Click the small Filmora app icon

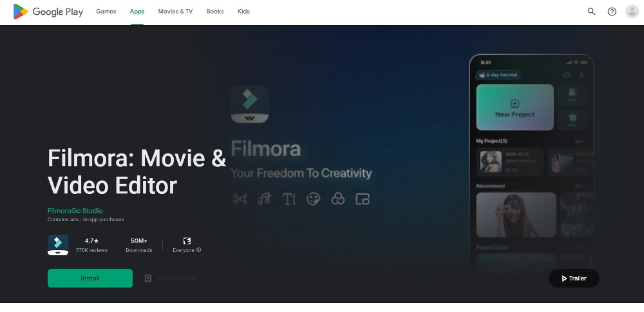(58, 245)
